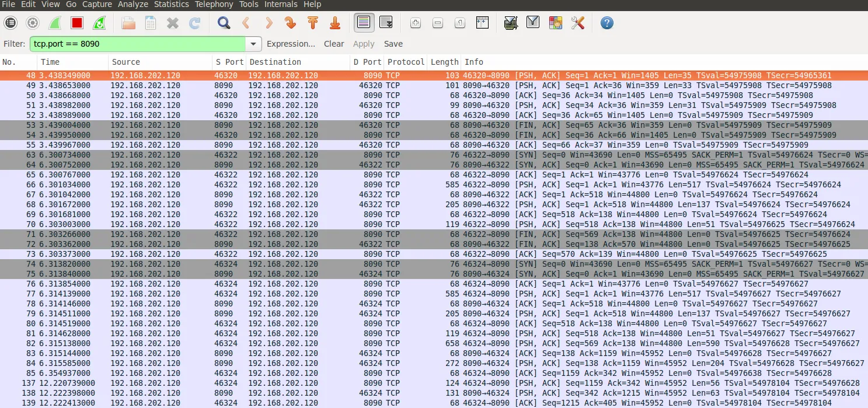868x408 pixels.
Task: Toggle auto scroll during live capture
Action: pyautogui.click(x=386, y=23)
